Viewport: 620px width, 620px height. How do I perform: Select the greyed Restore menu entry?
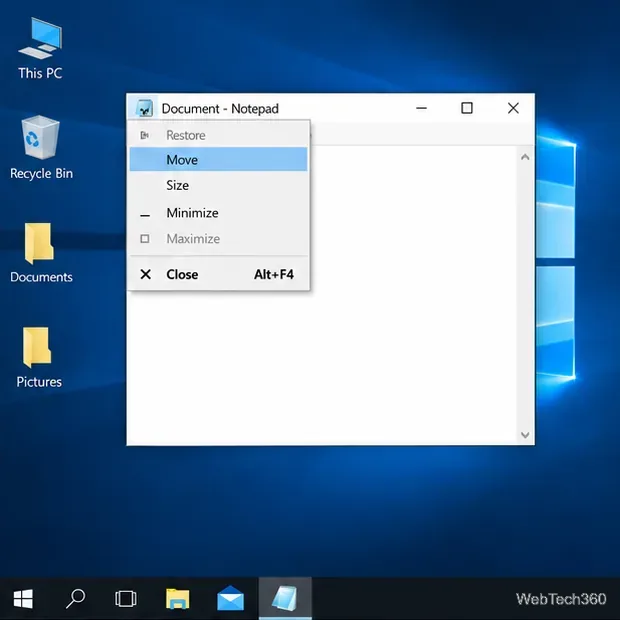(218, 135)
